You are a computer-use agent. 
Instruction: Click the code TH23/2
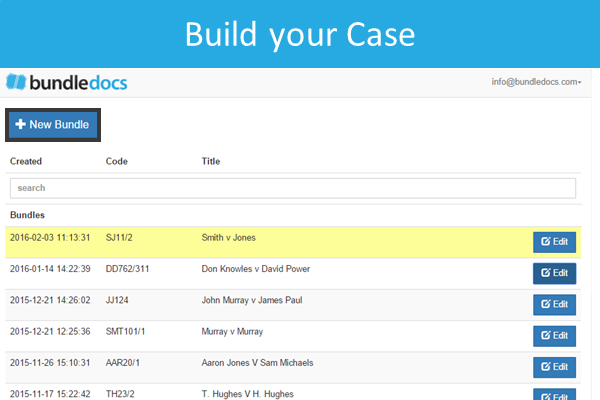pos(120,394)
